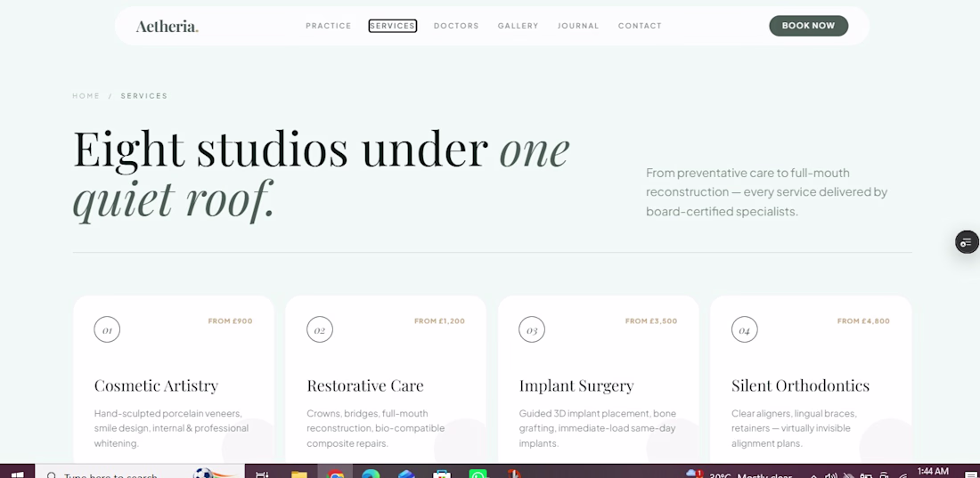Open the Journal nav link

(578, 26)
